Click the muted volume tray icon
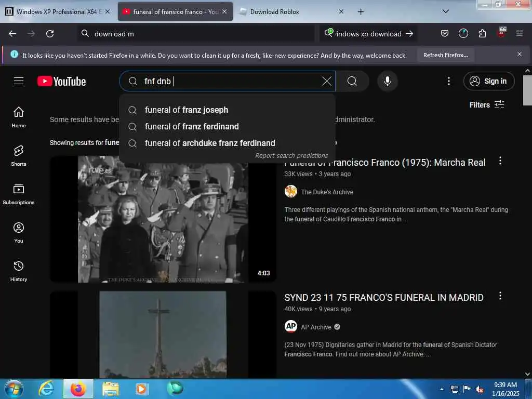The width and height of the screenshot is (532, 399). pos(480,390)
